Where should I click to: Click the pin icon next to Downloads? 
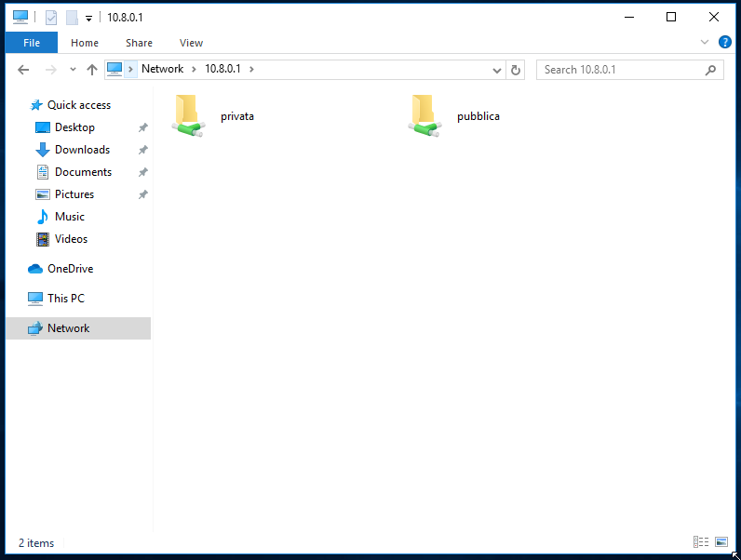point(142,150)
